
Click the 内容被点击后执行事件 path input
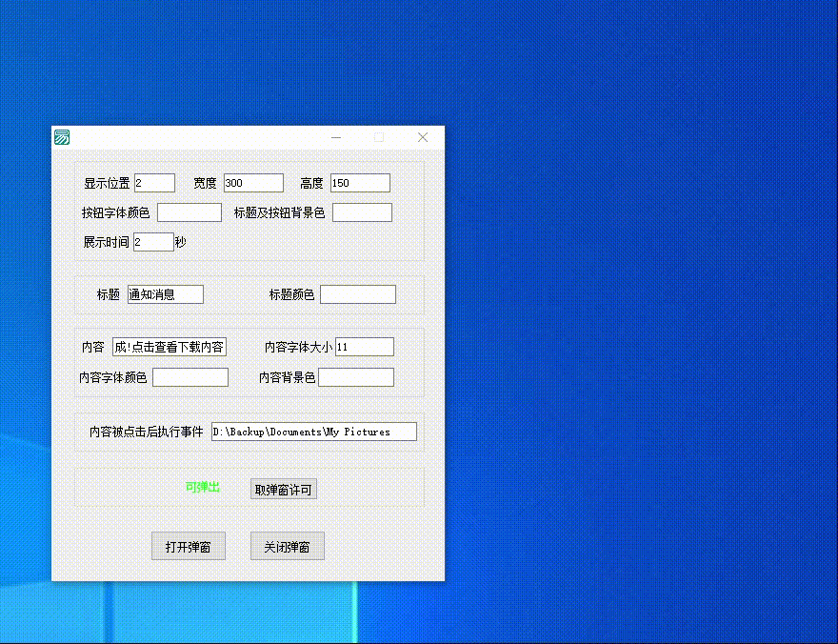click(314, 432)
